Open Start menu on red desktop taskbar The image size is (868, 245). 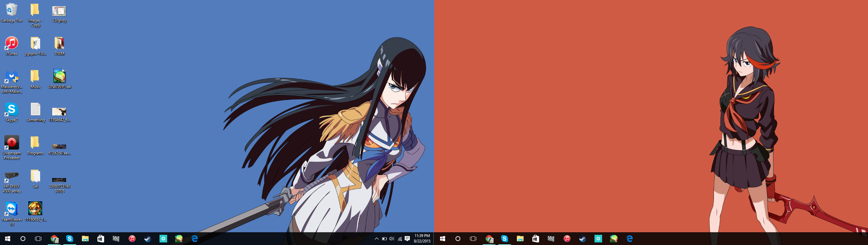pos(442,239)
